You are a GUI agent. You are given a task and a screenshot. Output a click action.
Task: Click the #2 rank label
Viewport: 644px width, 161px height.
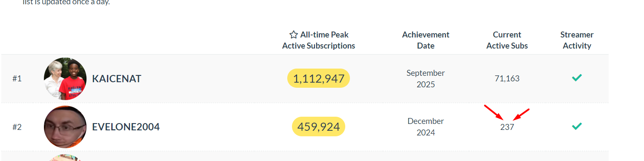(x=17, y=127)
